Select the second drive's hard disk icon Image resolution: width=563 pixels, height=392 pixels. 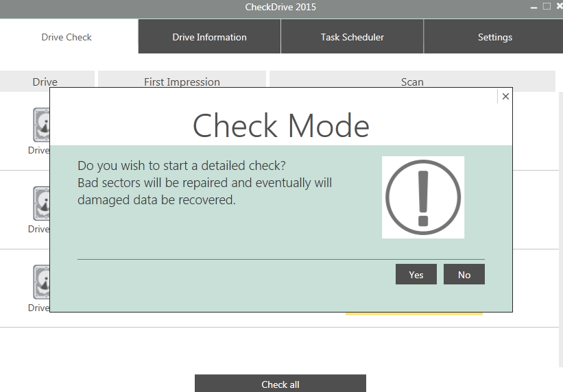pos(41,204)
